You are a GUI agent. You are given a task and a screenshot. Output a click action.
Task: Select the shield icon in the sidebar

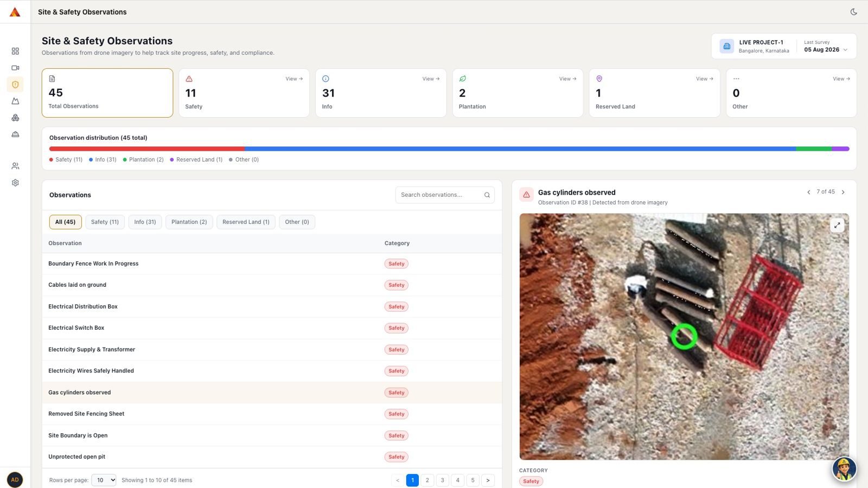(x=15, y=85)
